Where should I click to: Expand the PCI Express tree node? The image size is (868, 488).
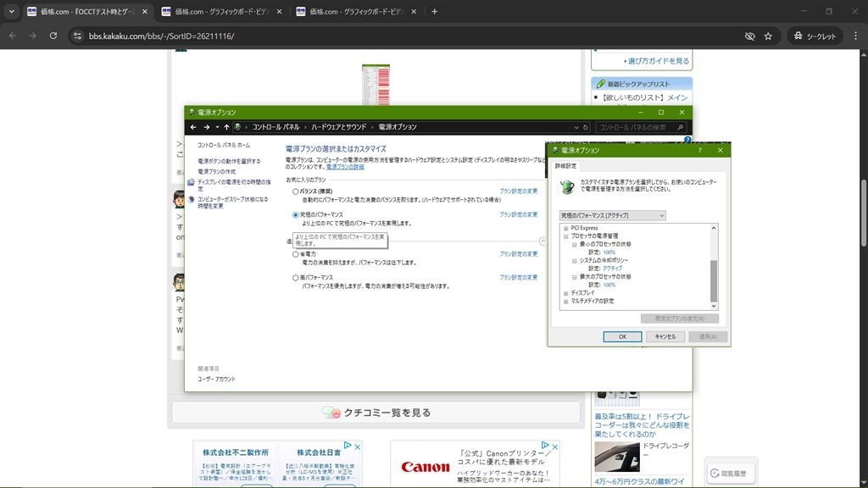[565, 228]
